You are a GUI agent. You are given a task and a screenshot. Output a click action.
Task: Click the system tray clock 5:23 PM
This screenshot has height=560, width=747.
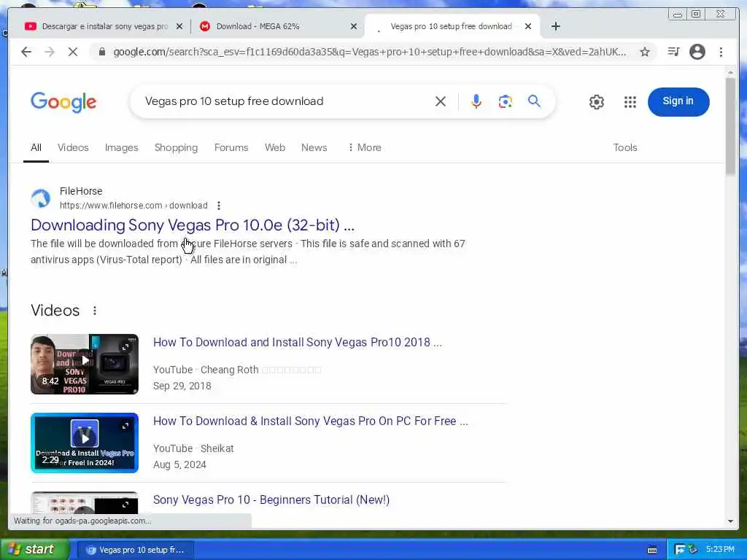point(720,550)
